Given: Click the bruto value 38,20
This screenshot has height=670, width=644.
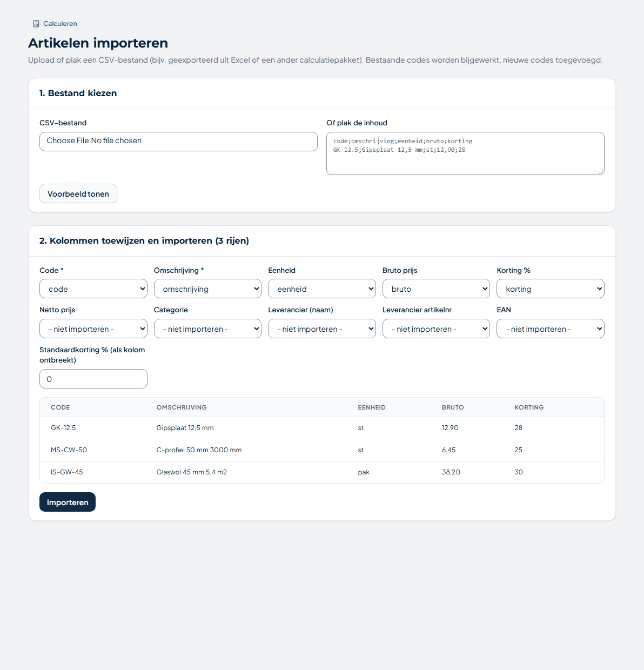Looking at the screenshot, I should tap(451, 472).
